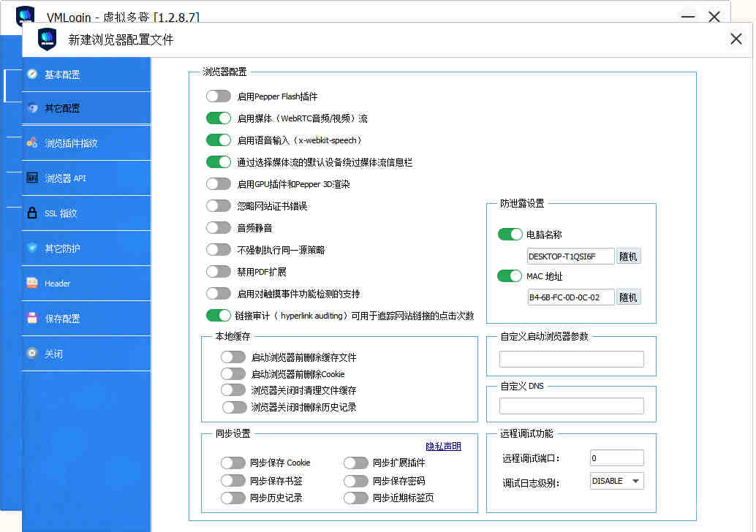The image size is (756, 532).
Task: Click the 自定义 DNS input field
Action: pos(571,406)
